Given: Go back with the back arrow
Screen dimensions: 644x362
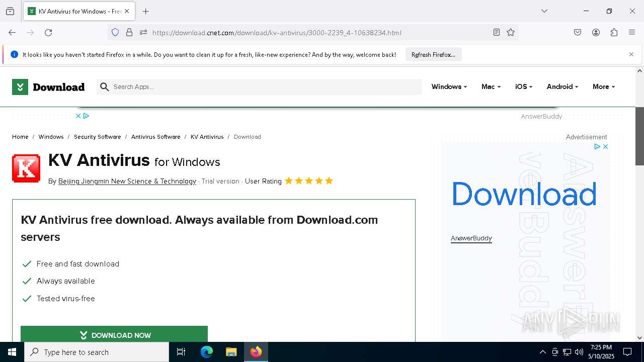Looking at the screenshot, I should [12, 33].
